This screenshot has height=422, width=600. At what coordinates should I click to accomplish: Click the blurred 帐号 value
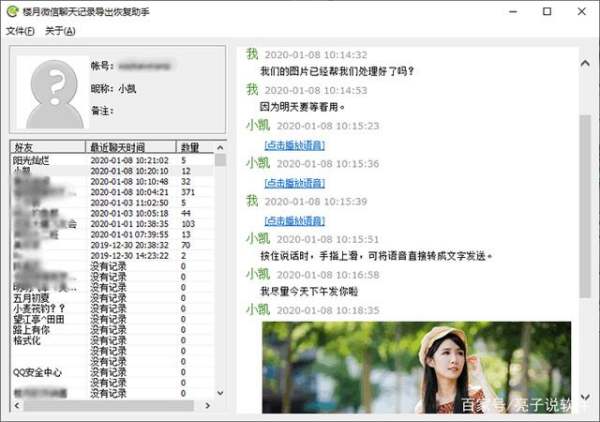pyautogui.click(x=145, y=66)
